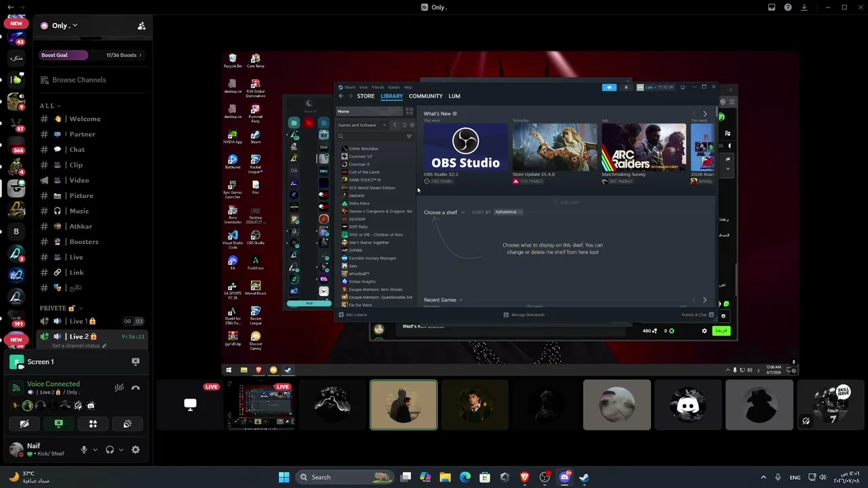Toggle noise suppression in voice panel
The image size is (868, 488).
point(119,388)
